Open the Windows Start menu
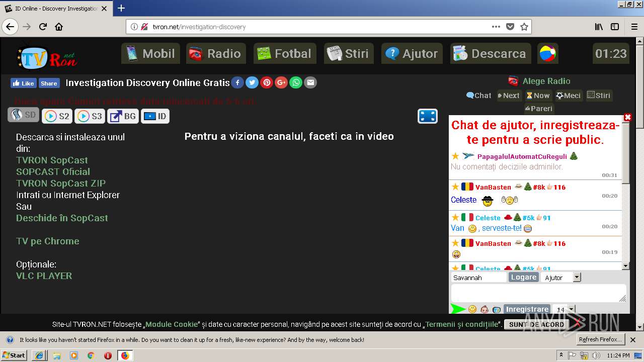 (x=14, y=355)
